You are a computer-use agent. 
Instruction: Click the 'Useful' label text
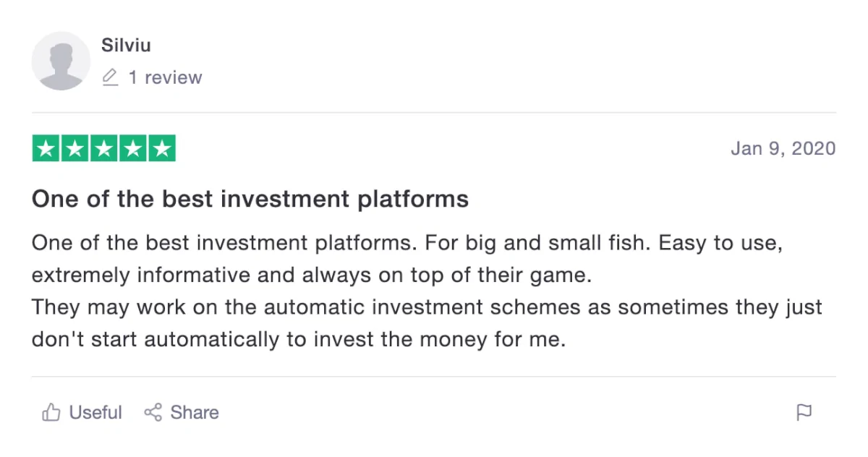pyautogui.click(x=95, y=413)
